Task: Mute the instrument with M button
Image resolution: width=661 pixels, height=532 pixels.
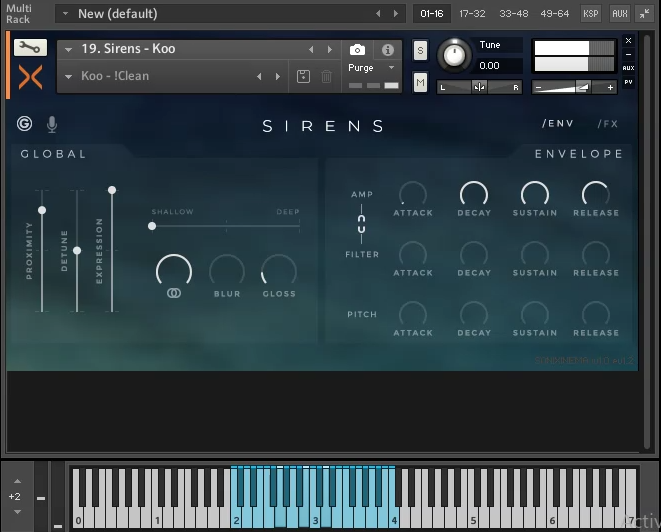Action: (x=420, y=82)
